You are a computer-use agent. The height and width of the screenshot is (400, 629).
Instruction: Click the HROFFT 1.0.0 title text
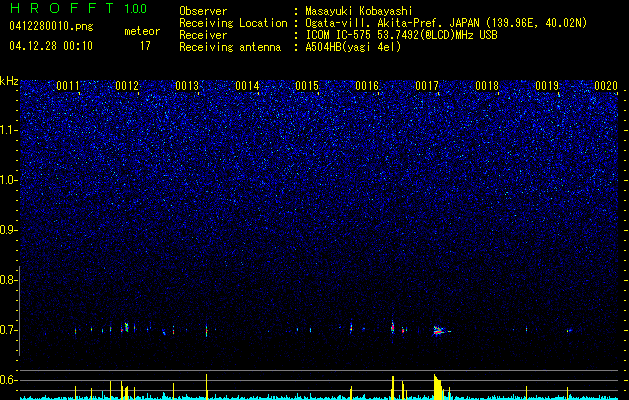point(79,8)
